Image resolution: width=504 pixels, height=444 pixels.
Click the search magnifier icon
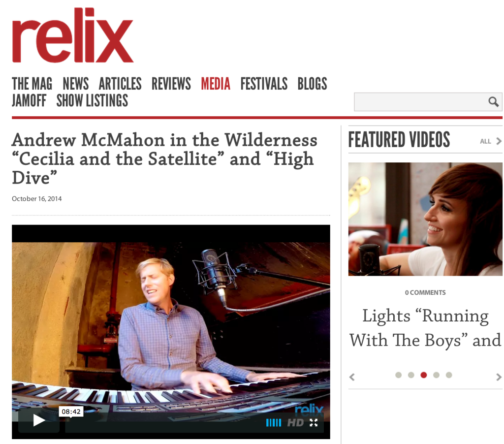[x=493, y=102]
